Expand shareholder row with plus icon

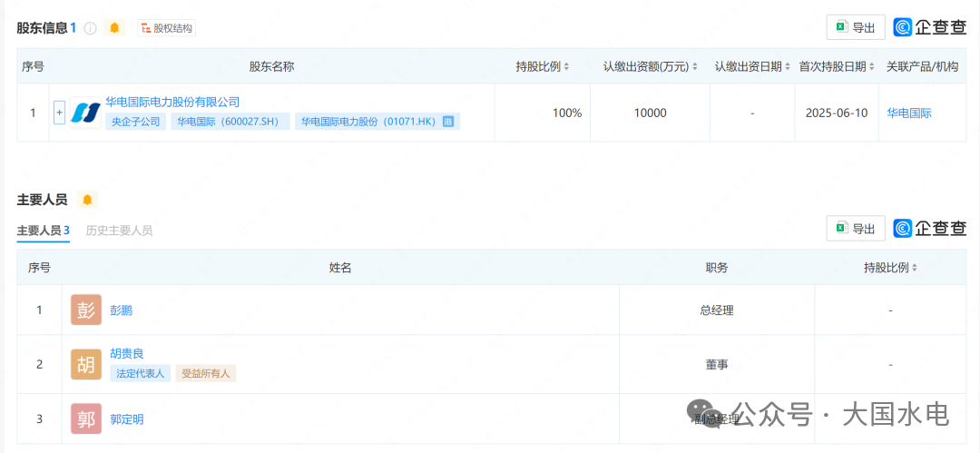[60, 113]
